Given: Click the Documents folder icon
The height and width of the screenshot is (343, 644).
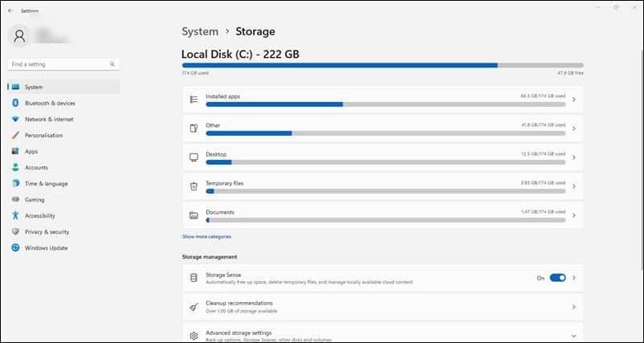Looking at the screenshot, I should coord(194,215).
